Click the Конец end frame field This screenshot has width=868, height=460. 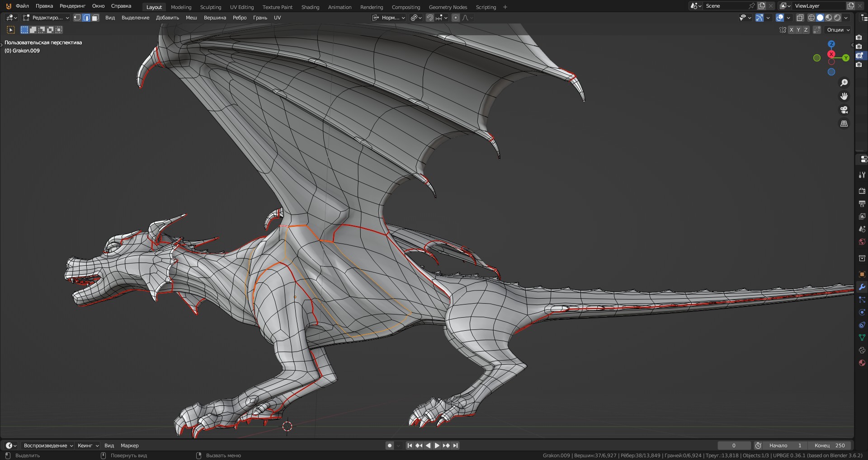click(830, 446)
